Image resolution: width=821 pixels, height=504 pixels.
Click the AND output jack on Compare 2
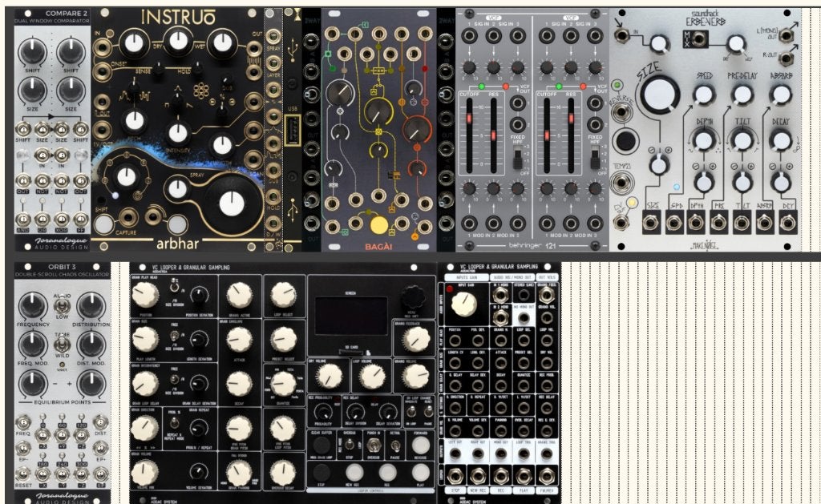tap(22, 220)
